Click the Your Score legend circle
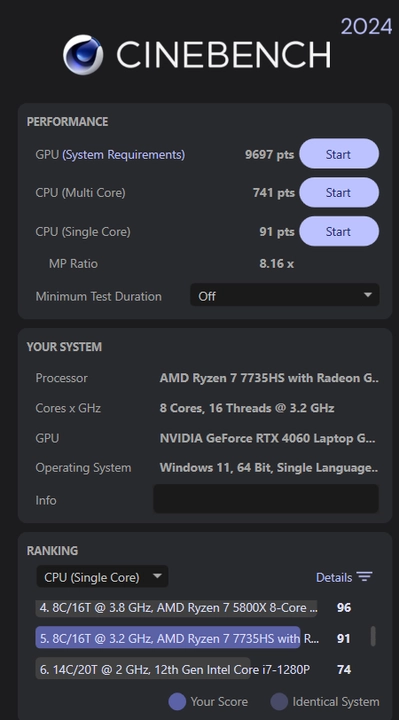Image resolution: width=399 pixels, height=720 pixels. point(177,701)
